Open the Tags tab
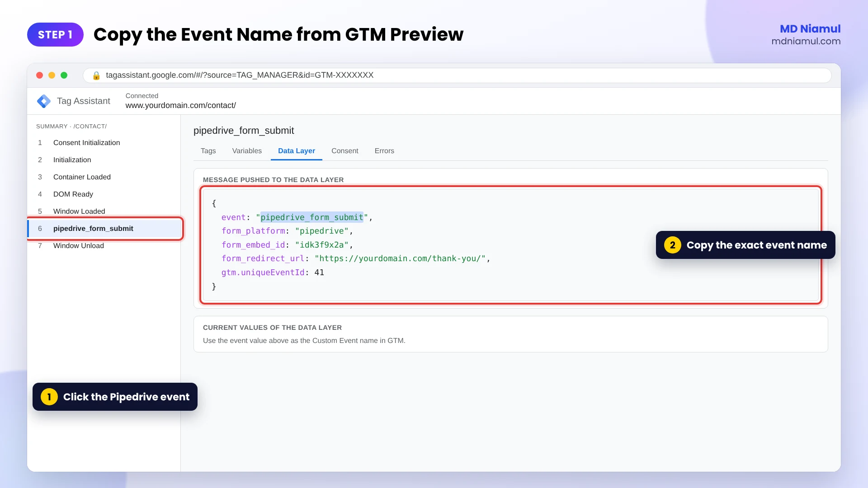This screenshot has height=488, width=868. click(x=208, y=151)
